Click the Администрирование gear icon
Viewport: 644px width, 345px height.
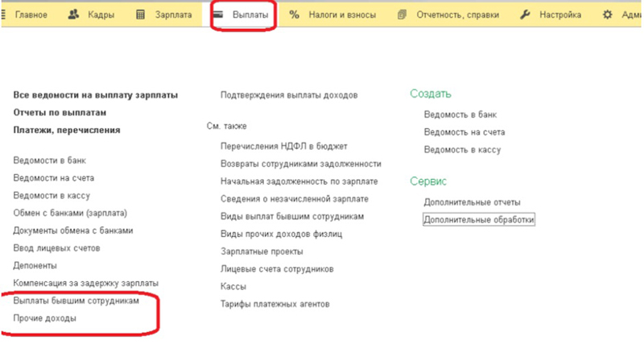click(x=608, y=15)
